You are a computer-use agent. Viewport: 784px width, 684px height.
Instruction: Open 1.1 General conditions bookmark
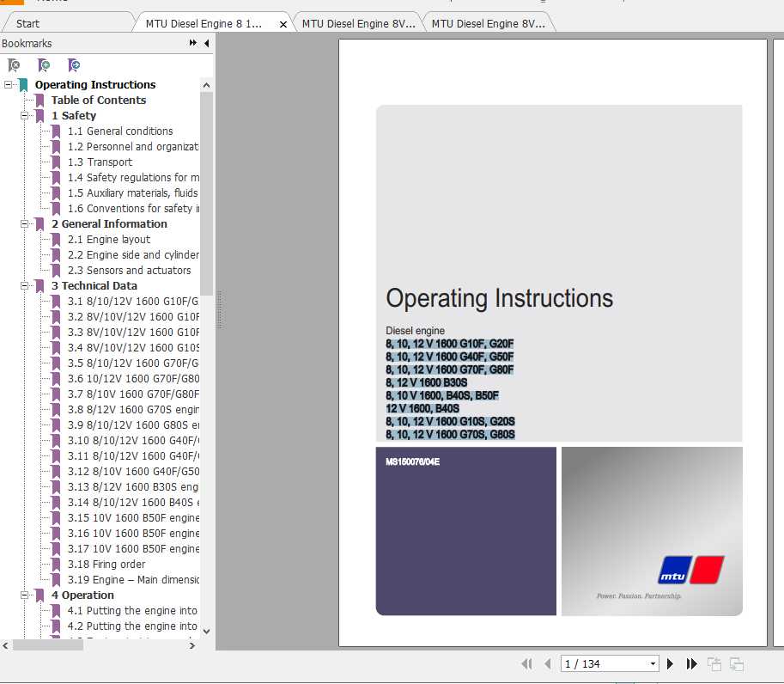click(120, 131)
